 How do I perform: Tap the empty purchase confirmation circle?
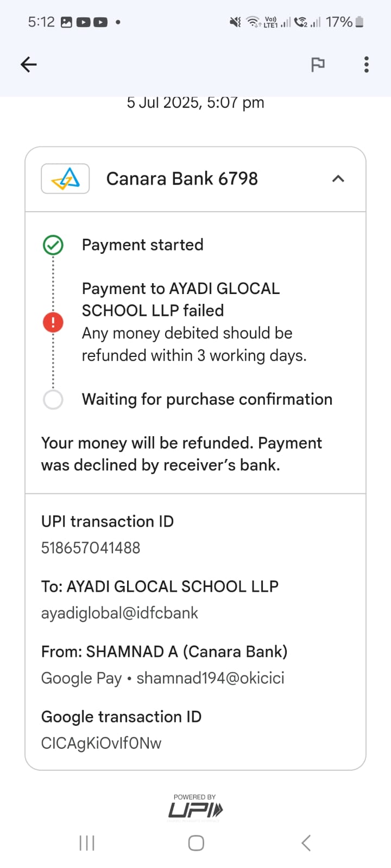click(53, 400)
